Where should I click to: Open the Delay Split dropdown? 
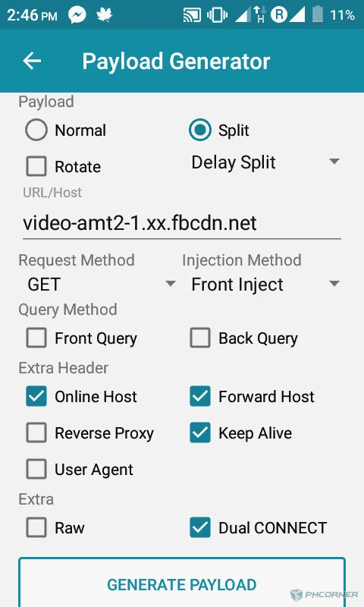(x=265, y=162)
